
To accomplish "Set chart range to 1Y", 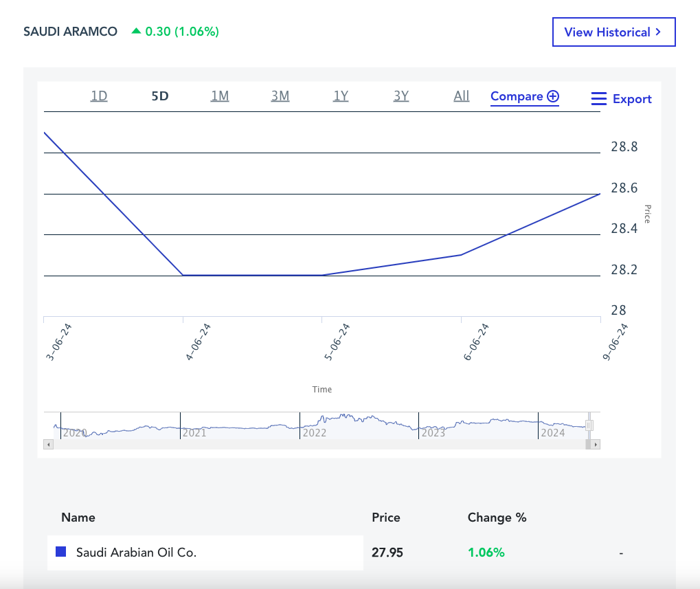I will pos(341,96).
